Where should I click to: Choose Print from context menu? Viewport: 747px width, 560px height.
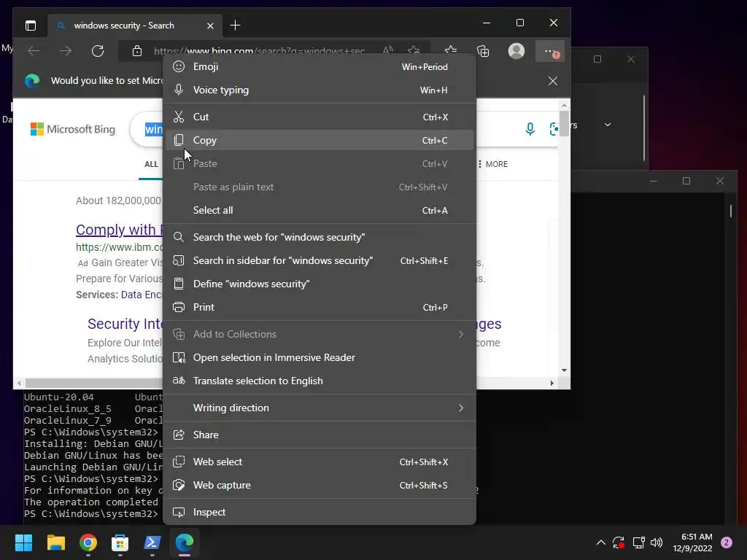(x=320, y=307)
